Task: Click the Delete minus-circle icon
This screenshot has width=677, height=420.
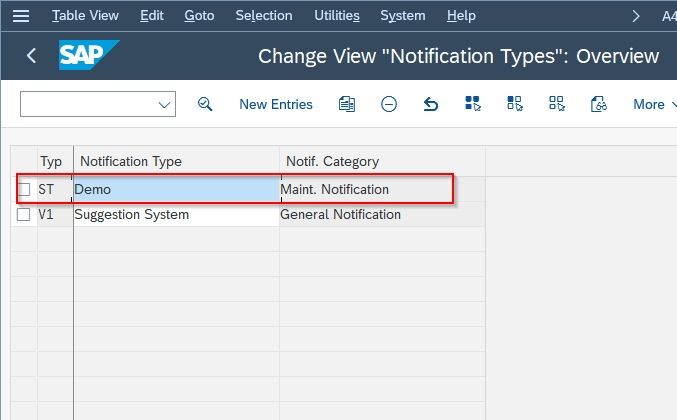Action: pyautogui.click(x=389, y=104)
